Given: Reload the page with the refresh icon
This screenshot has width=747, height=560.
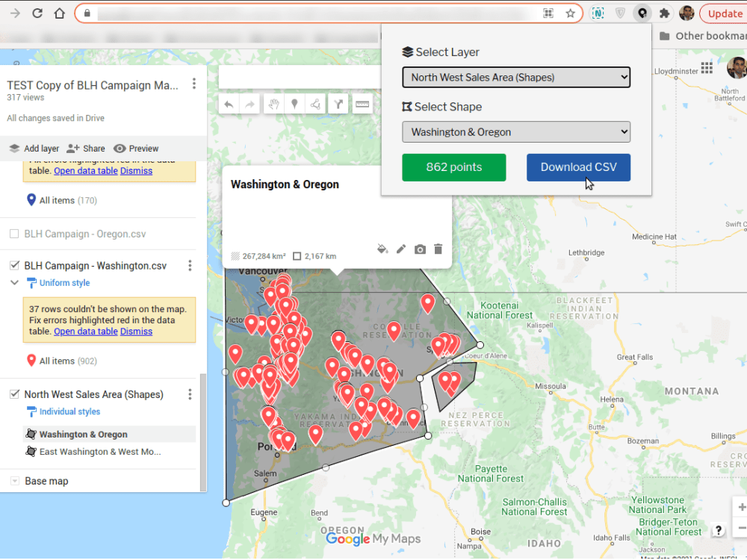Looking at the screenshot, I should 37,13.
